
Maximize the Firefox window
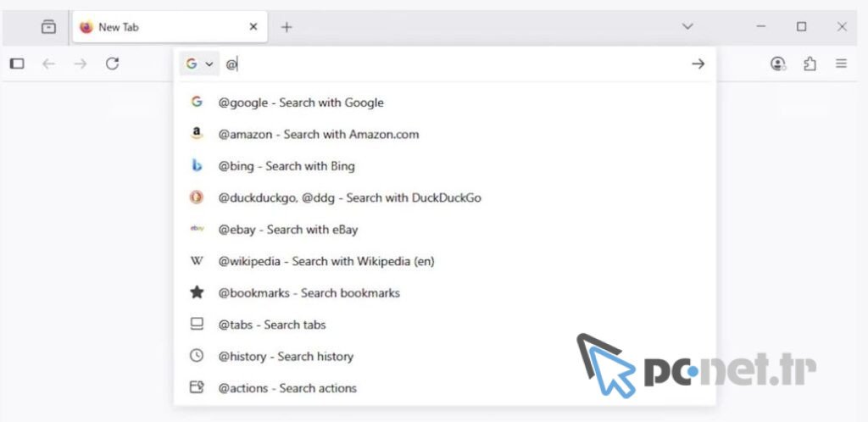pyautogui.click(x=802, y=26)
